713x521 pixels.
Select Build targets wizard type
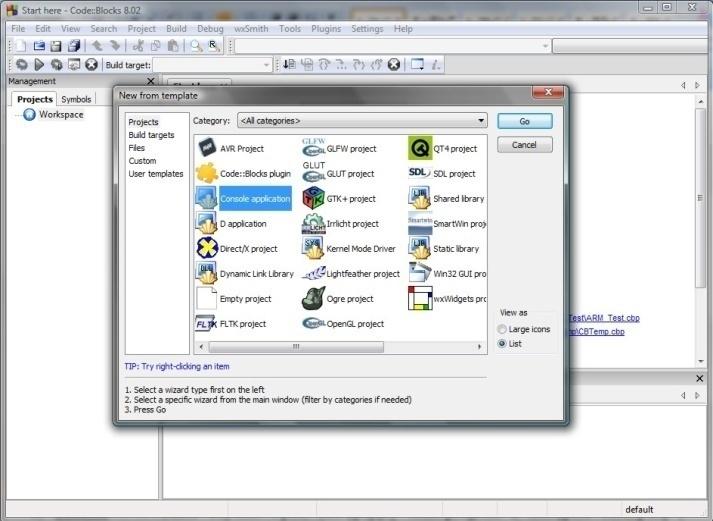[151, 135]
